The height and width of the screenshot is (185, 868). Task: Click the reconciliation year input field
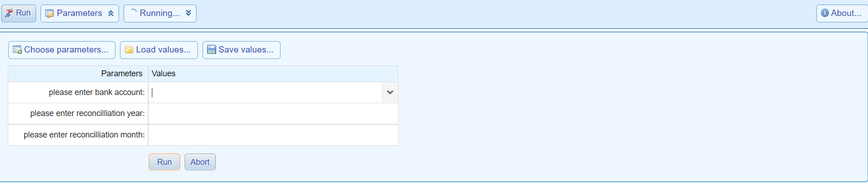pyautogui.click(x=273, y=113)
